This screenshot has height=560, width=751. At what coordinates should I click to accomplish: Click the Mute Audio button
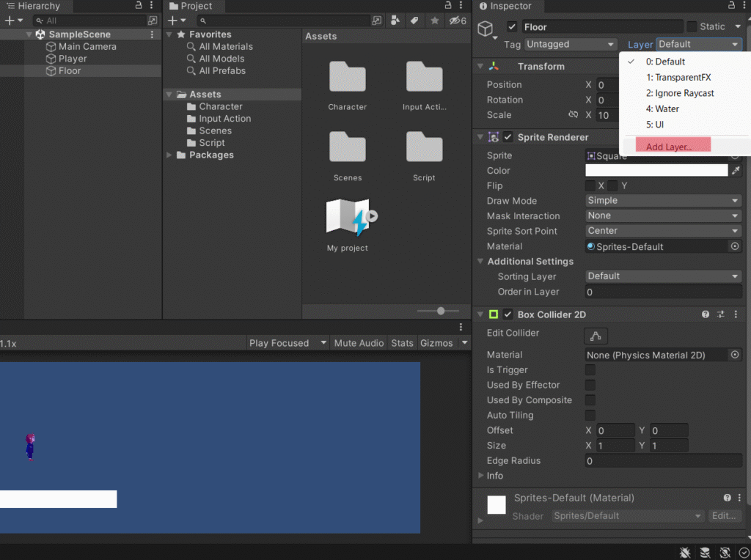coord(359,343)
